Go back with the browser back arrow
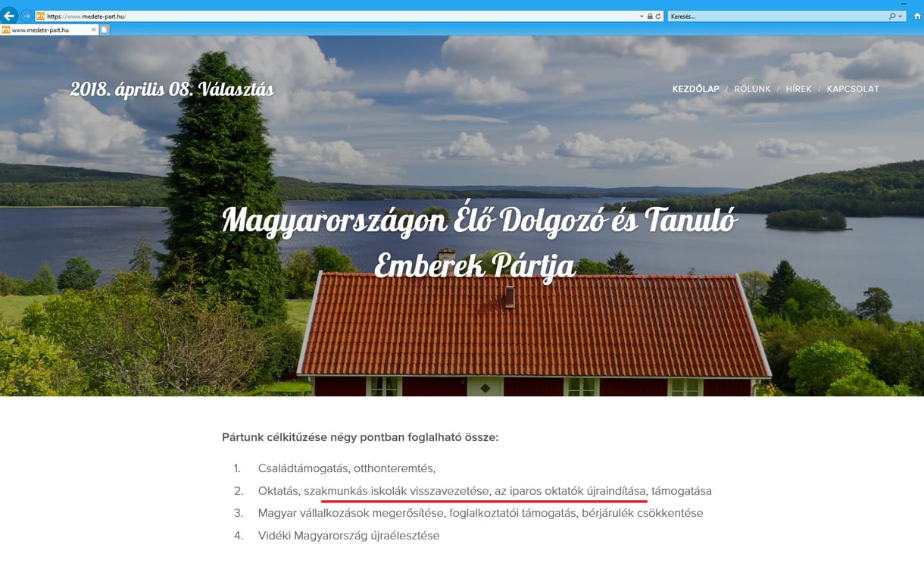This screenshot has width=924, height=563. point(10,15)
